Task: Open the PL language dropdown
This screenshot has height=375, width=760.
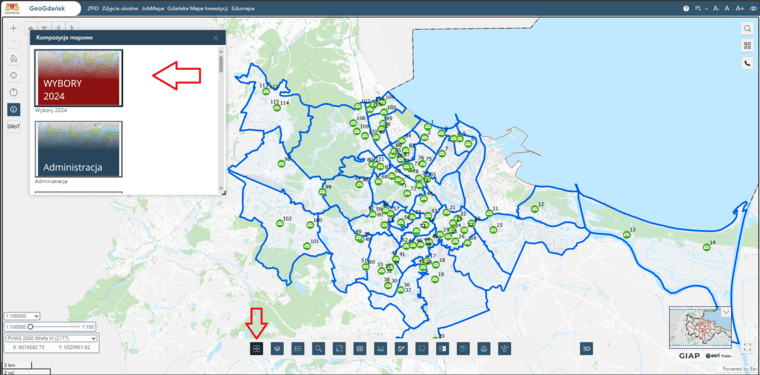Action: point(701,8)
